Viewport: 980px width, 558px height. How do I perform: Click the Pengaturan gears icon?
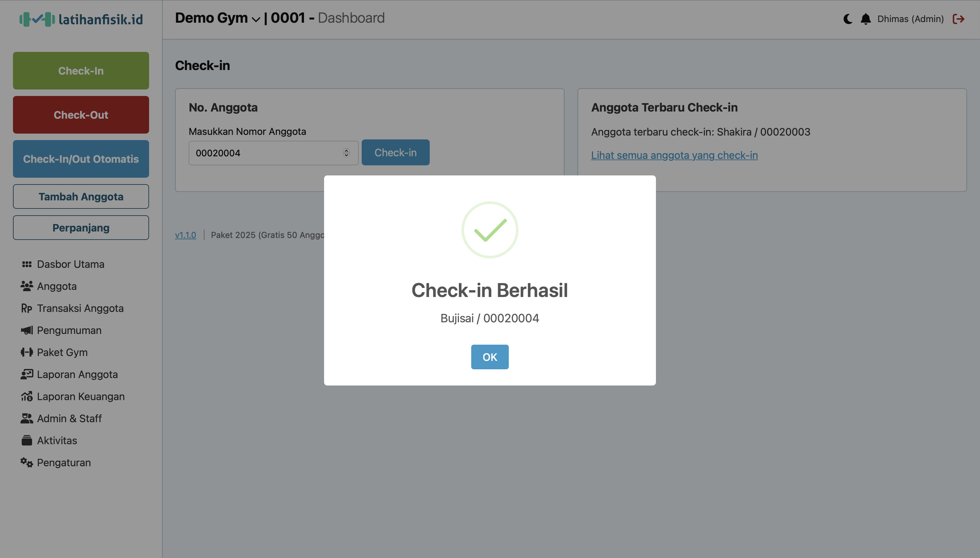click(27, 463)
